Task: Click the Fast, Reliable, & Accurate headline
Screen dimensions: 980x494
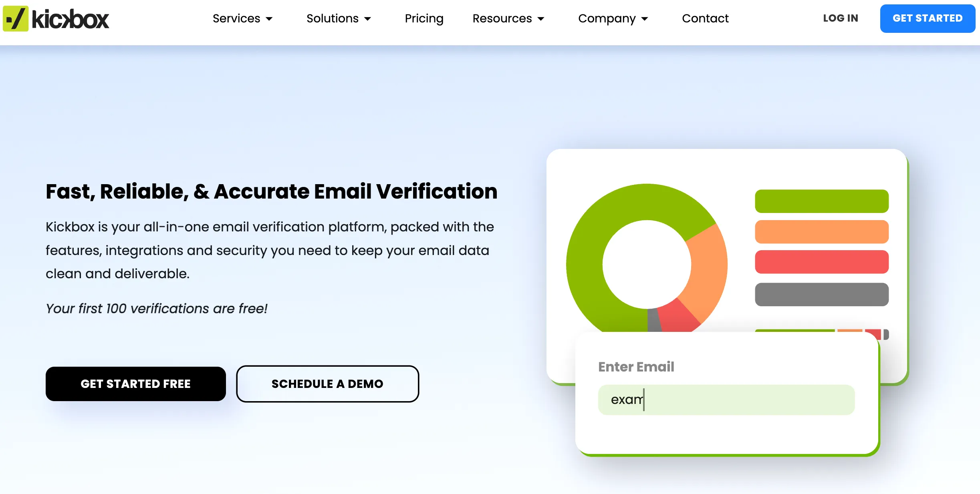Action: pyautogui.click(x=271, y=191)
